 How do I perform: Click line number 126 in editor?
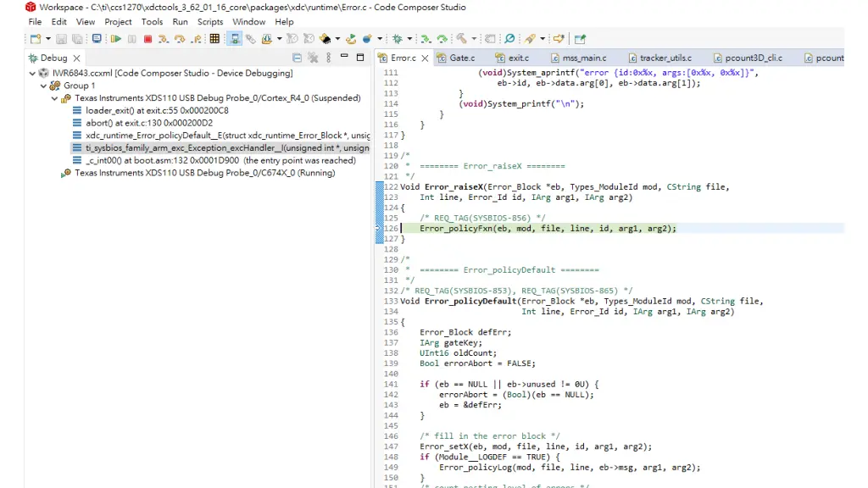tap(392, 229)
